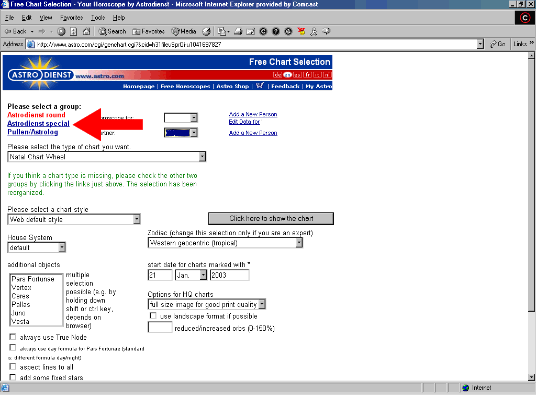
Task: Open the View menu
Action: [x=45, y=17]
